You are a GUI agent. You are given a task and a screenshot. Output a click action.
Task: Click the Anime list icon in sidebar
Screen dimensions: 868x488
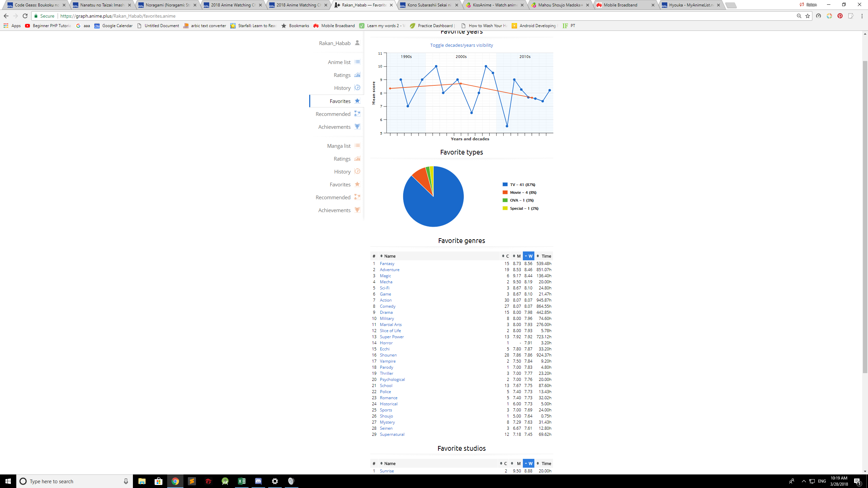point(357,62)
